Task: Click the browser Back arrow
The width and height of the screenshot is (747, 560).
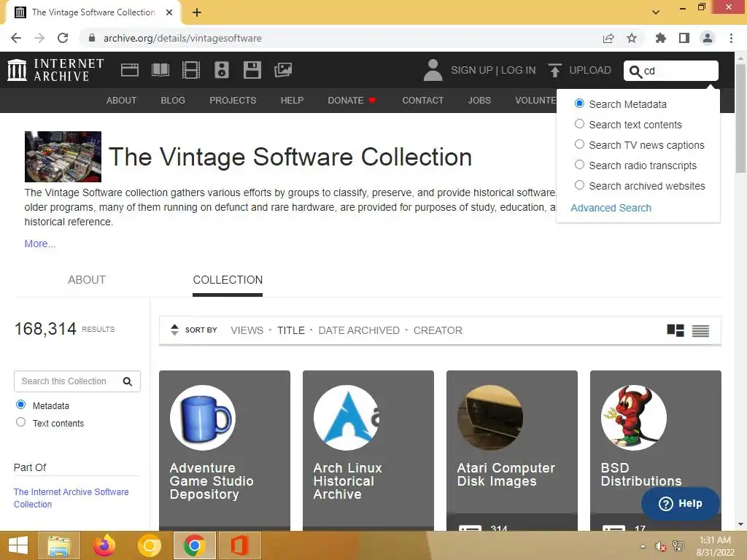Action: click(x=16, y=38)
